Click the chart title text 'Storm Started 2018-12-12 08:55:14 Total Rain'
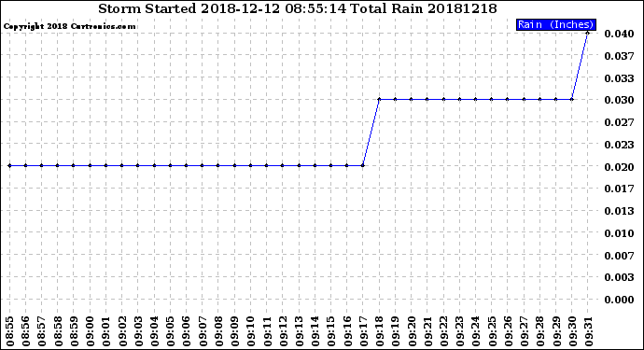Image resolution: width=644 pixels, height=350 pixels. pos(260,8)
